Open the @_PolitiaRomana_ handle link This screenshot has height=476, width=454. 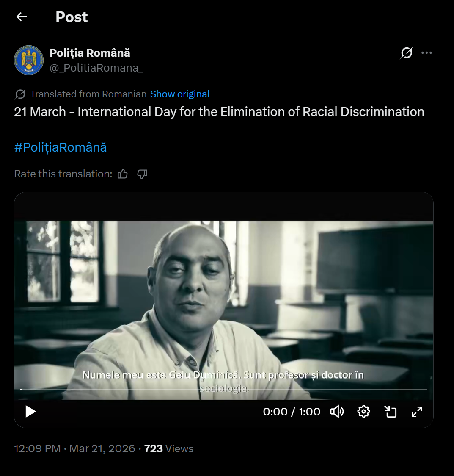click(x=96, y=68)
